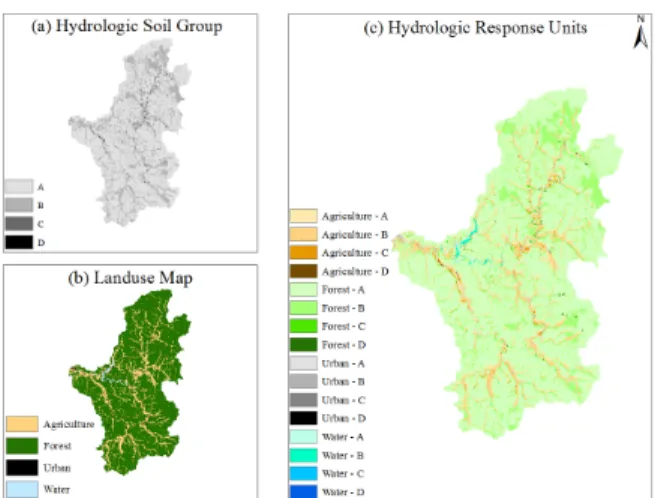This screenshot has height=498, width=655.
Task: Click the soil group A legend swatch
Action: tap(19, 186)
